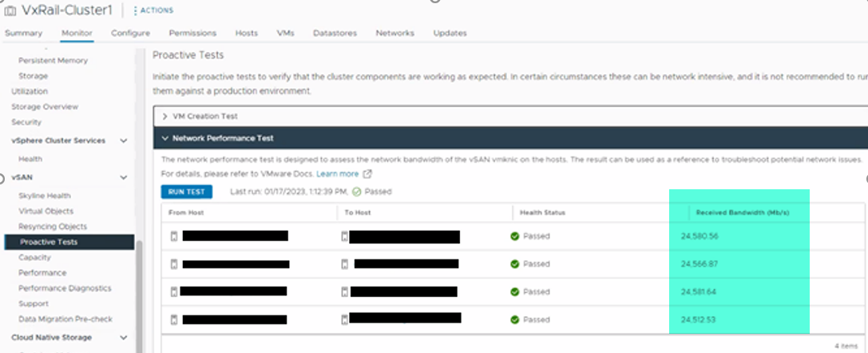Image resolution: width=868 pixels, height=353 pixels.
Task: Click external link icon after Learn more
Action: (367, 174)
